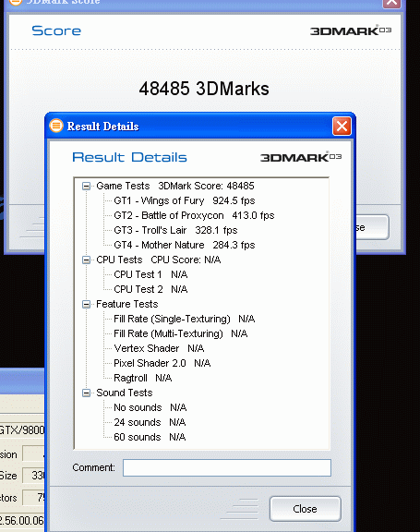420x532 pixels.
Task: Select Fill Rate (Single-Texturing) row
Action: (x=184, y=319)
